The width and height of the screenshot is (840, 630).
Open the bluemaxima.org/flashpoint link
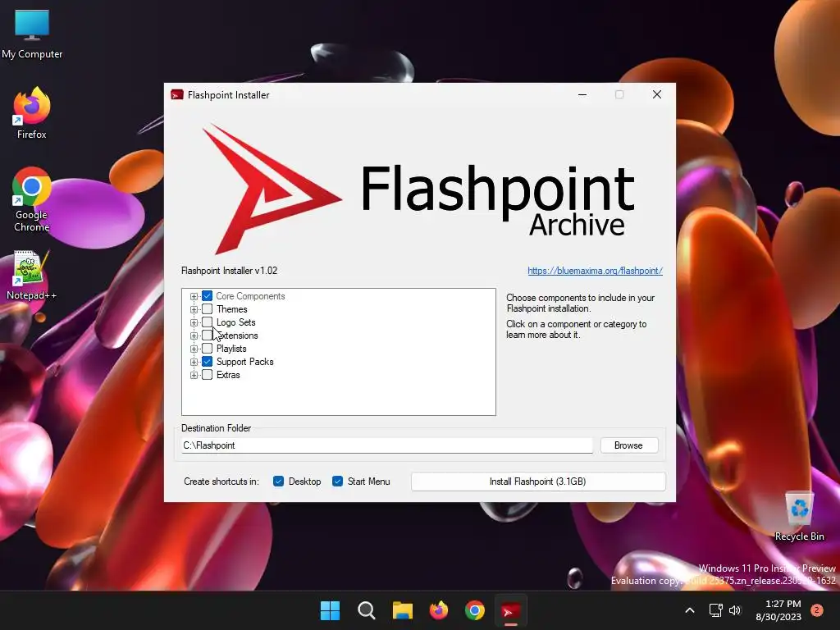596,271
